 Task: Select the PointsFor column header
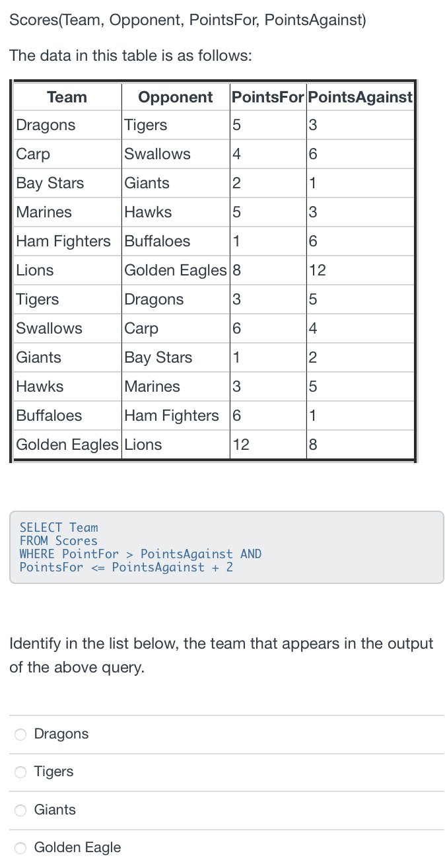pos(267,96)
